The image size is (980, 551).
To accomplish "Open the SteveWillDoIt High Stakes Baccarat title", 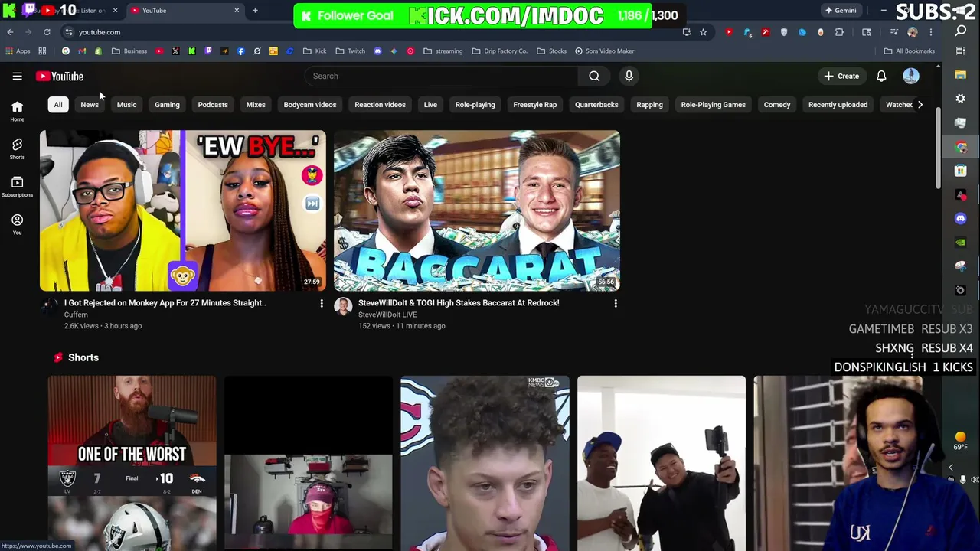I will click(459, 303).
